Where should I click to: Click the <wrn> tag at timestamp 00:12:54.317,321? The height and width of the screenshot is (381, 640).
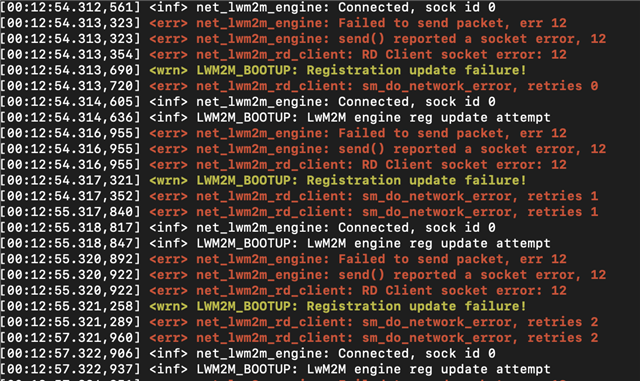pos(168,180)
